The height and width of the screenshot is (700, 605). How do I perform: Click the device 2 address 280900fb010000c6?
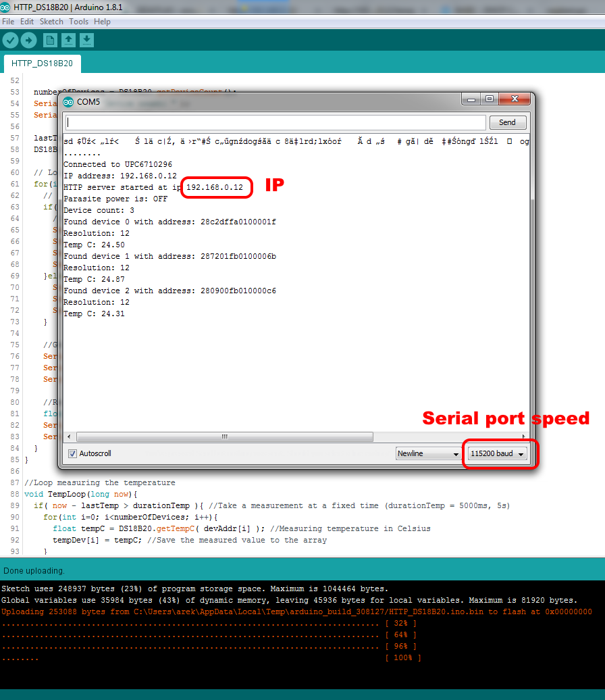(x=238, y=291)
